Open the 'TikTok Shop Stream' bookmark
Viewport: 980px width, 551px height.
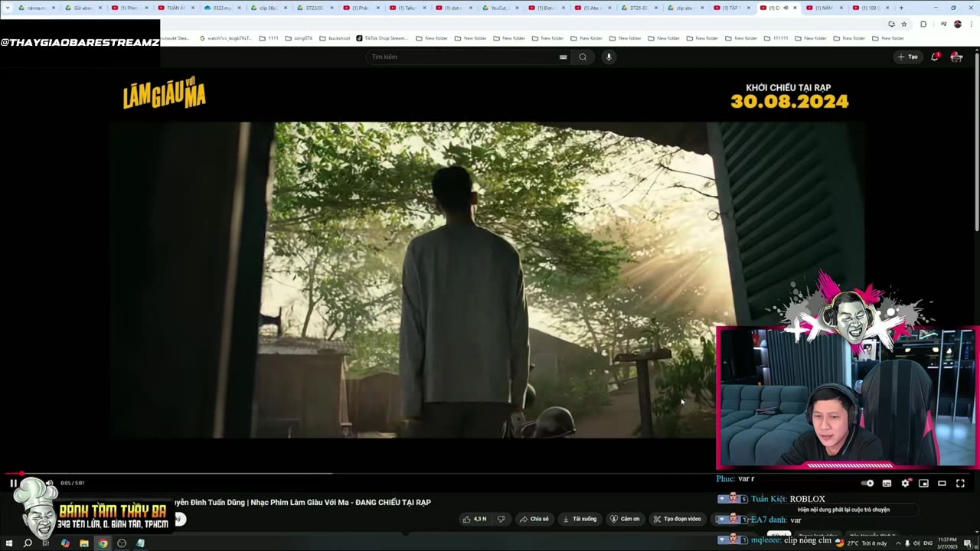(x=382, y=38)
